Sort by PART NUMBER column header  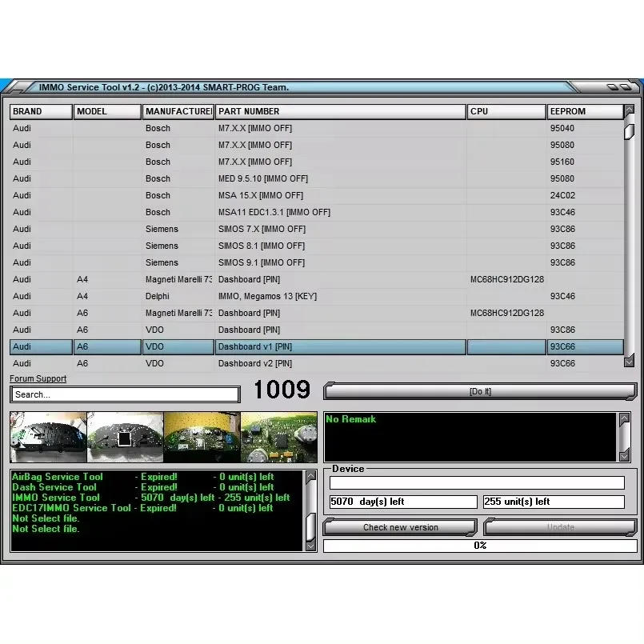pos(340,111)
